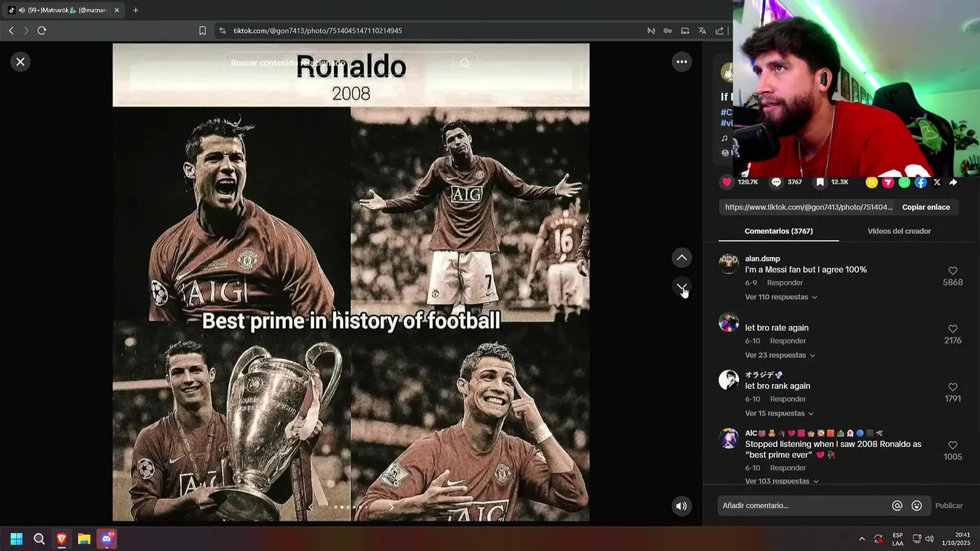Click the browser share icon
The height and width of the screenshot is (551, 980).
pyautogui.click(x=720, y=31)
